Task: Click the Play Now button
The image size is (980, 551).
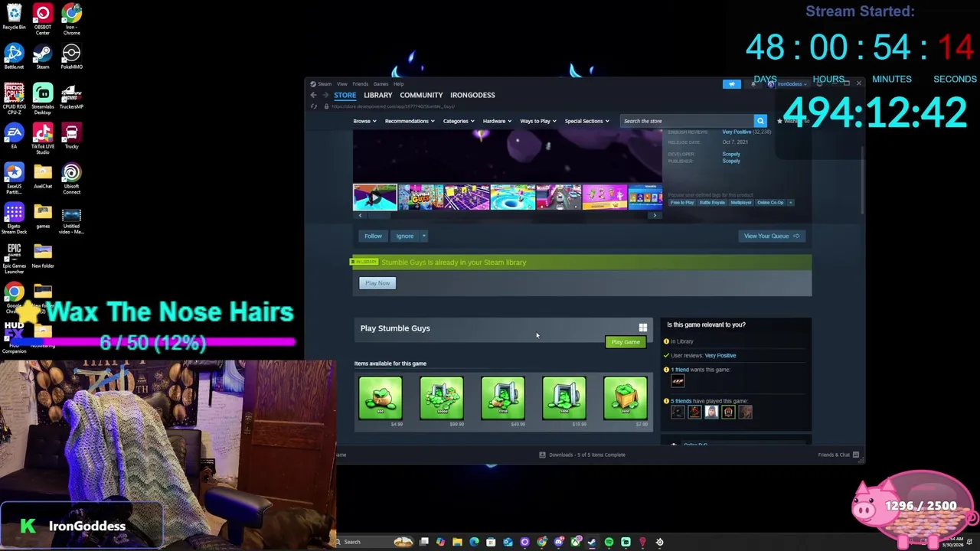Action: click(377, 283)
